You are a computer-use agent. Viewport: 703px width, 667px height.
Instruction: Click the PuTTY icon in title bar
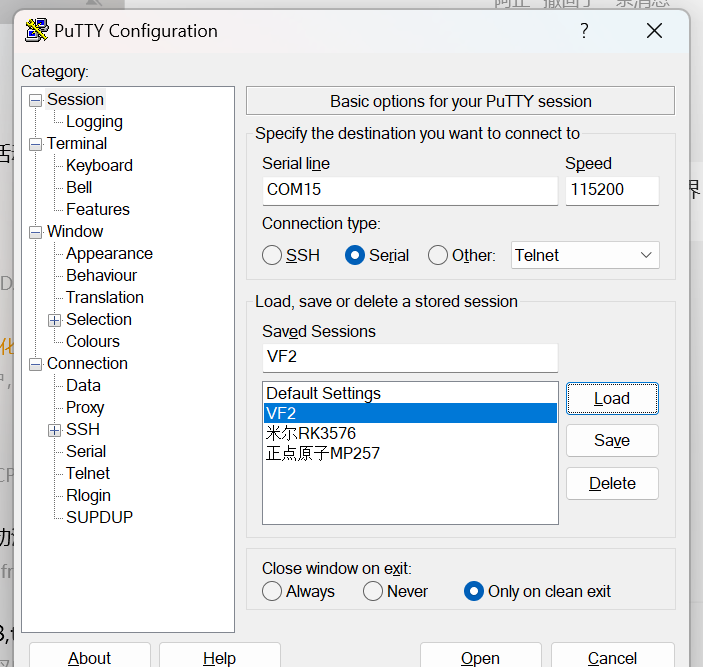pyautogui.click(x=36, y=30)
